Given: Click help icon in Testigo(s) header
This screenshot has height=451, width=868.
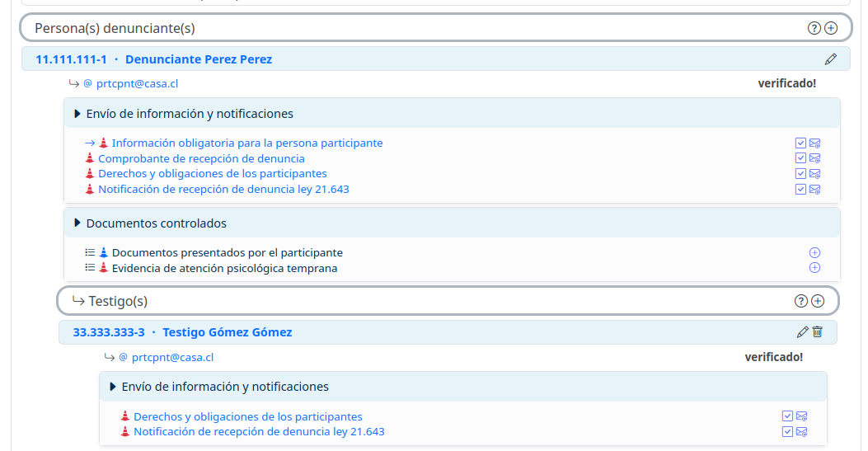Looking at the screenshot, I should tap(800, 301).
